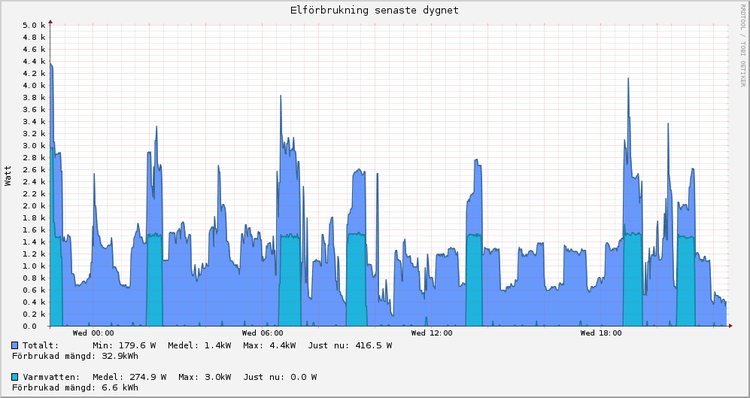This screenshot has width=750, height=398.
Task: Click the Just nu: 416.5 W reading
Action: [x=350, y=345]
